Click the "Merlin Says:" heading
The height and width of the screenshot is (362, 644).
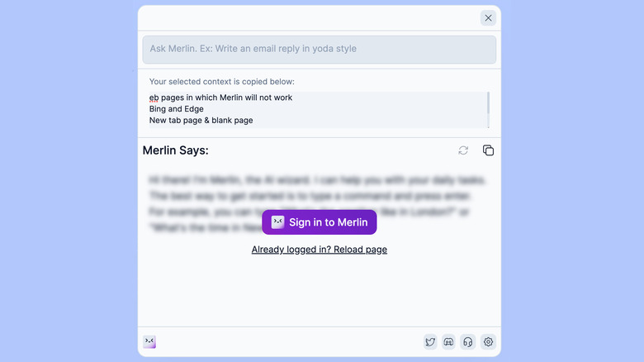click(175, 150)
